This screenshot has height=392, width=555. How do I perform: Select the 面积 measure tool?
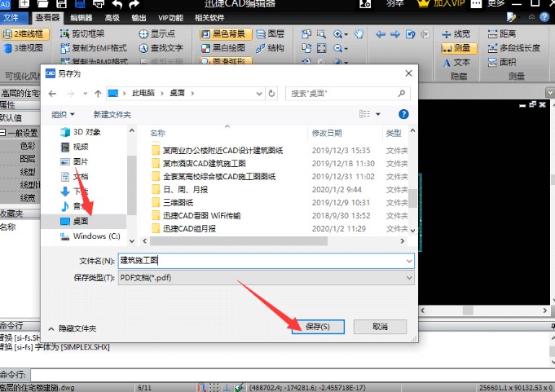pyautogui.click(x=502, y=62)
